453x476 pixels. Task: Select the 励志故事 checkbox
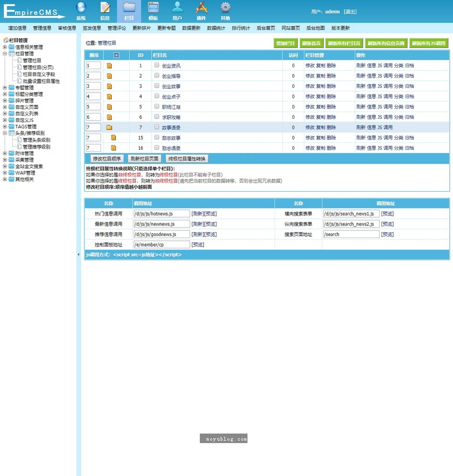pos(157,137)
